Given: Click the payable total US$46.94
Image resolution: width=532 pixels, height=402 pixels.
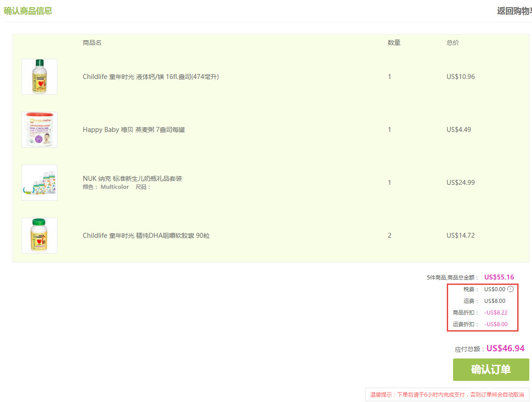Looking at the screenshot, I should click(x=506, y=349).
